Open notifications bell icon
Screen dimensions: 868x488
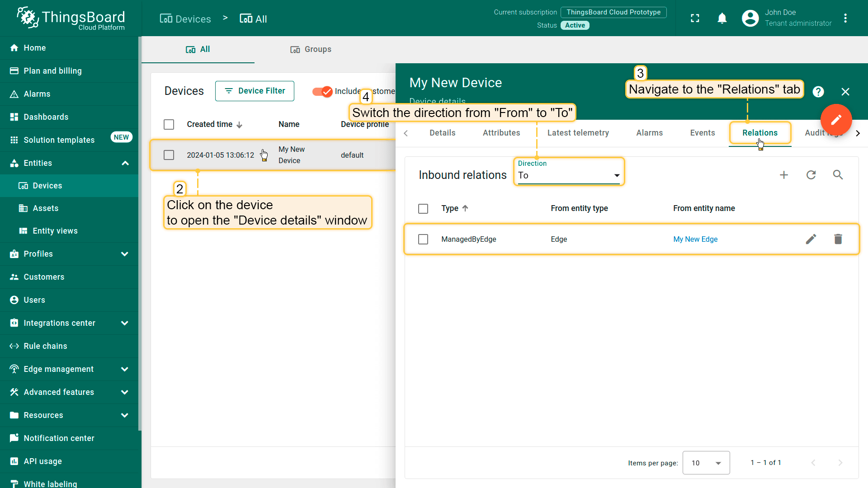point(722,18)
